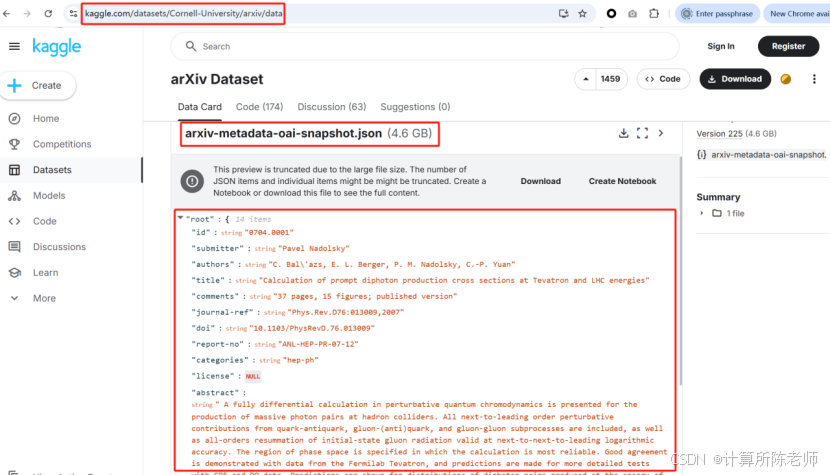This screenshot has width=830, height=475.
Task: Click the Create button
Action: coord(38,85)
